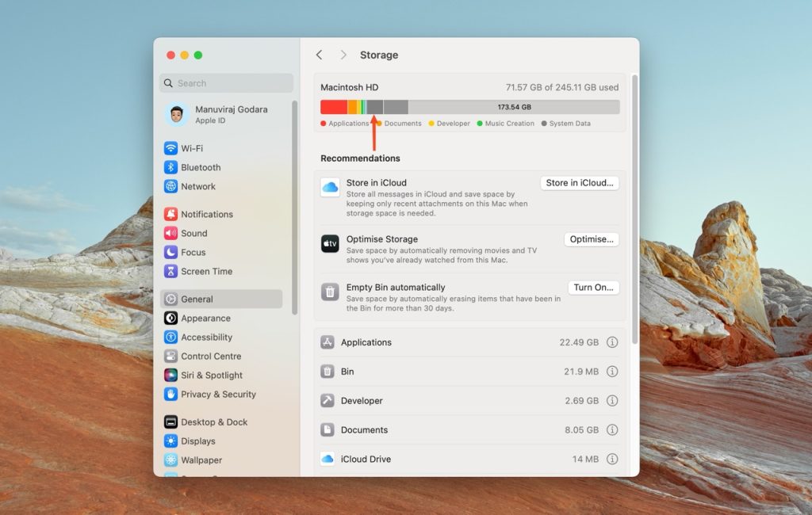This screenshot has width=812, height=515.
Task: Click the Optimise storage button
Action: (x=591, y=238)
